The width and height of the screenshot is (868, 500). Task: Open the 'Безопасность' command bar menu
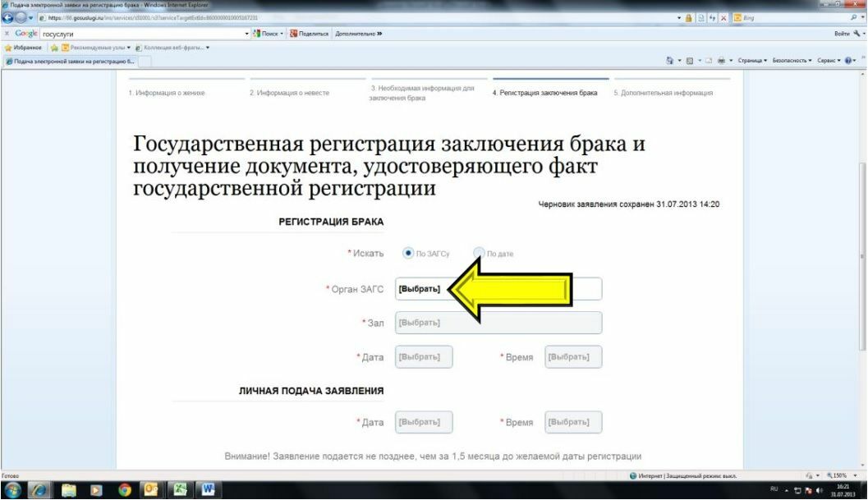pos(792,61)
